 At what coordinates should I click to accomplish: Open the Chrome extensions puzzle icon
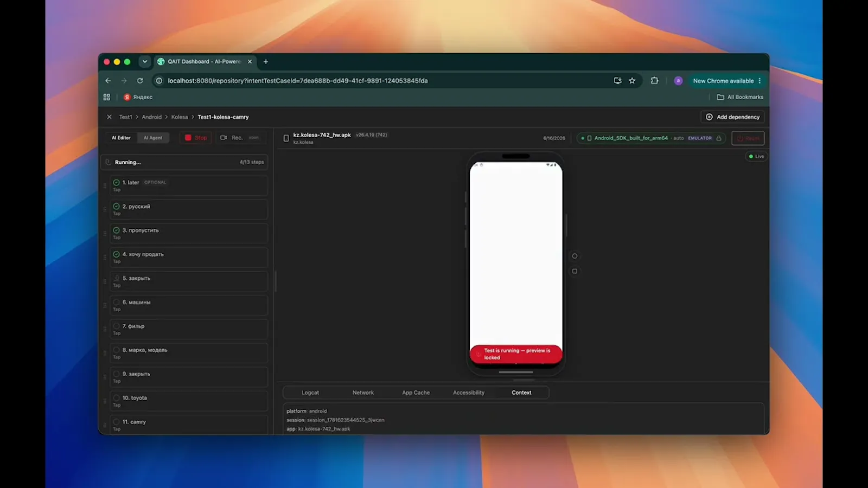pyautogui.click(x=654, y=81)
